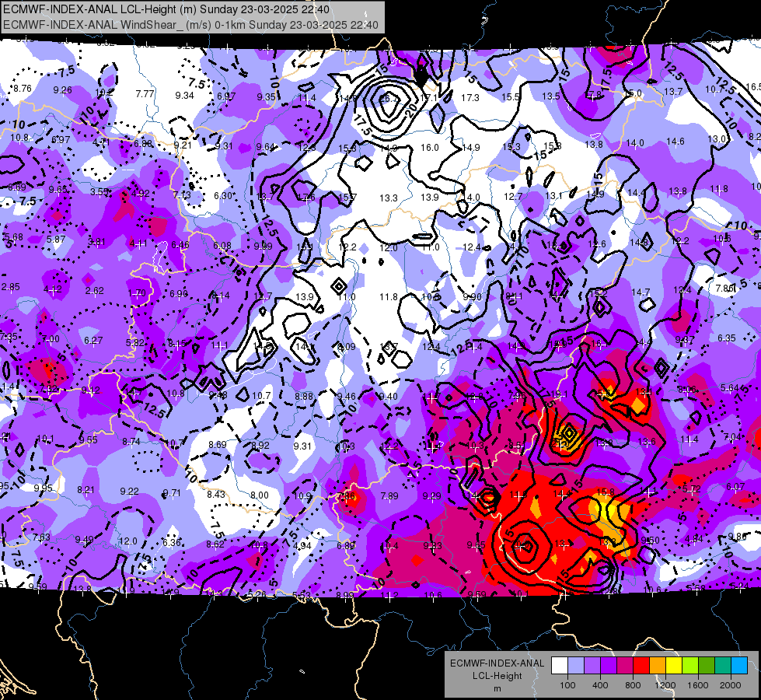Click the wind shear value 4.94

[302, 545]
